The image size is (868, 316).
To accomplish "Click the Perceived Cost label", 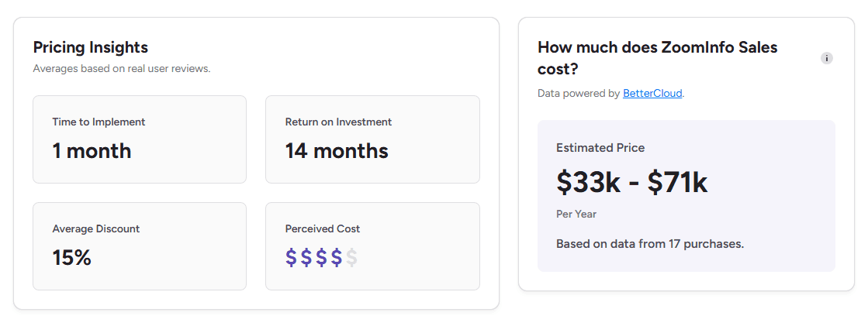I will [x=323, y=228].
